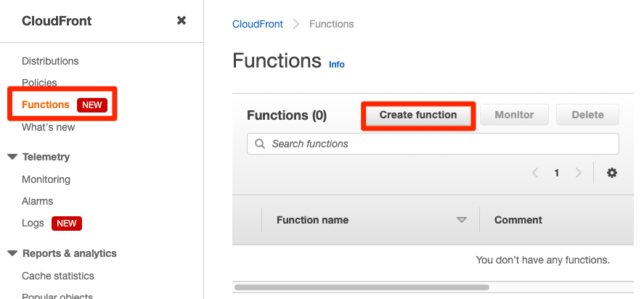The width and height of the screenshot is (644, 299).
Task: Open Alarms under Telemetry
Action: (x=37, y=201)
